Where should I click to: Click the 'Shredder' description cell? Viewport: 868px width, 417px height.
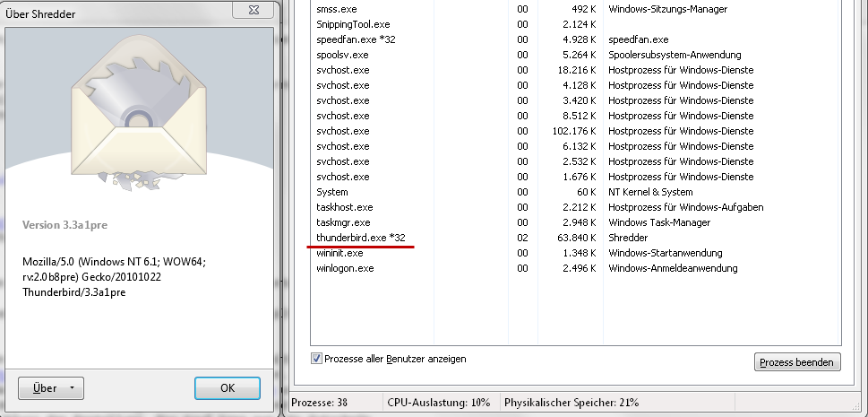click(x=628, y=238)
